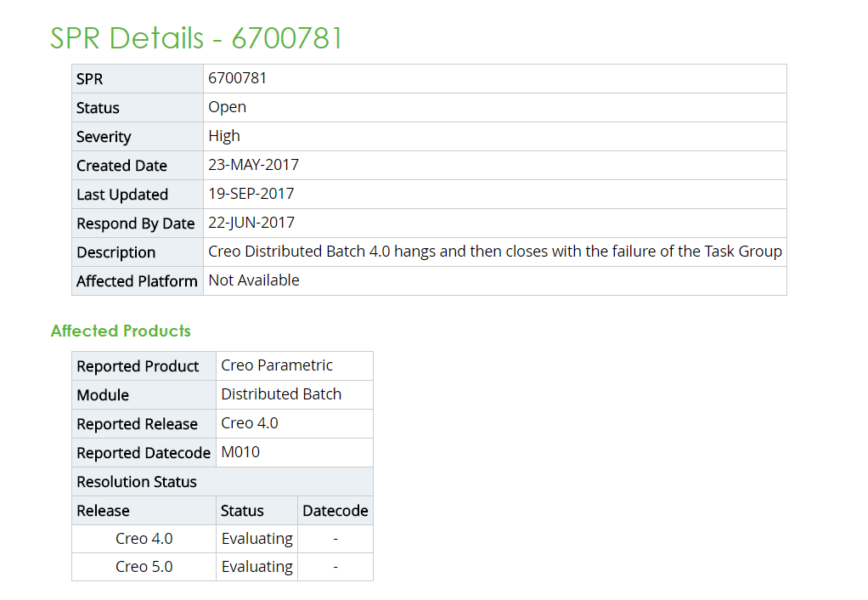Screen dimensions: 868x600
Task: Select the respond by date 22-JUN-2017
Action: tap(251, 223)
